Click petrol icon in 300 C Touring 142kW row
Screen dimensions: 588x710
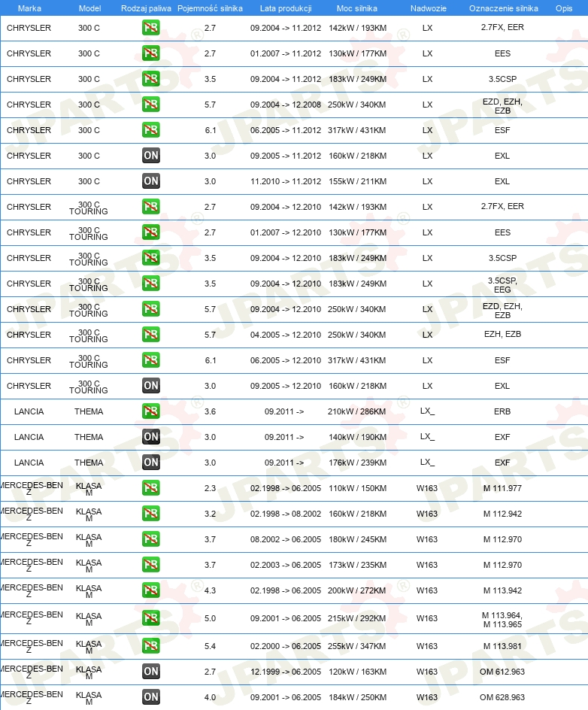point(150,207)
